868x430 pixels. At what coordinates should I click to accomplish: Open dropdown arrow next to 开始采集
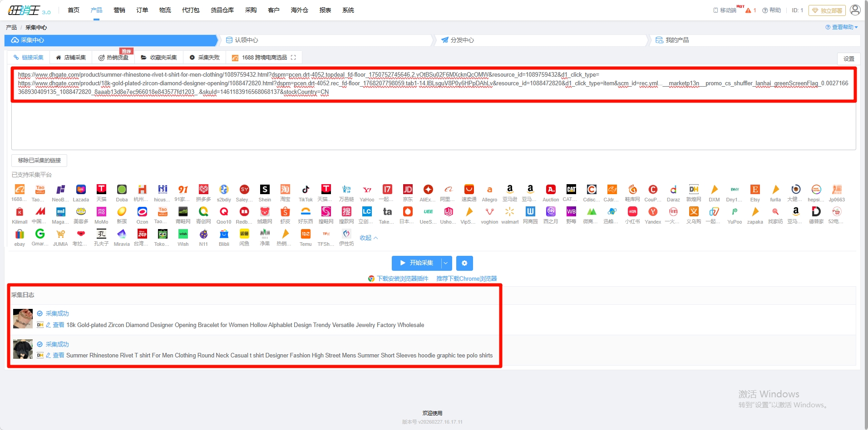(446, 263)
